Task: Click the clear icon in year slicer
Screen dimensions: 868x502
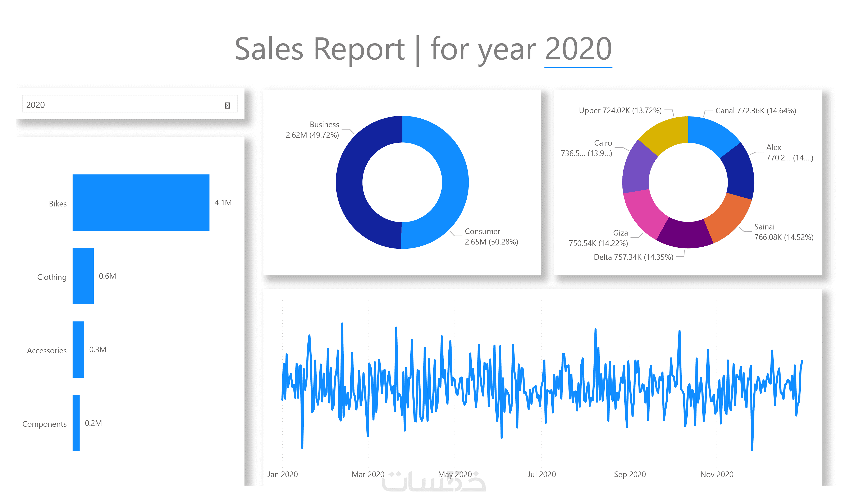Action: click(227, 105)
